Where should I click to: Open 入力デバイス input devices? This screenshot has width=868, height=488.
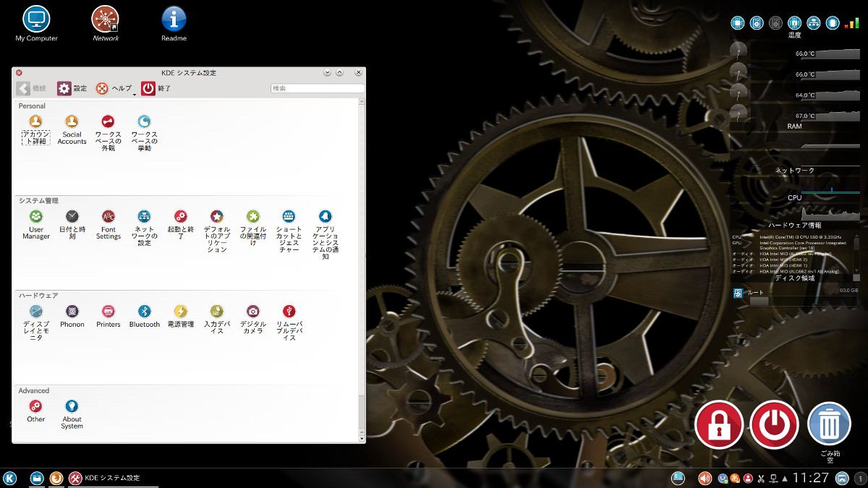216,320
